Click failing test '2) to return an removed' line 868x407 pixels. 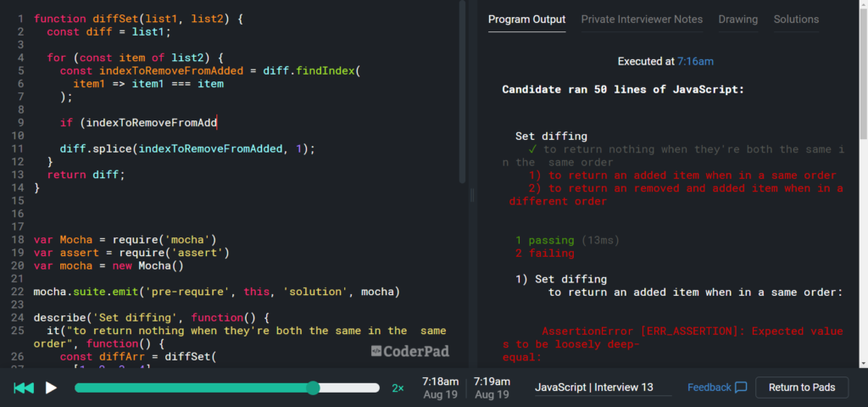676,195
